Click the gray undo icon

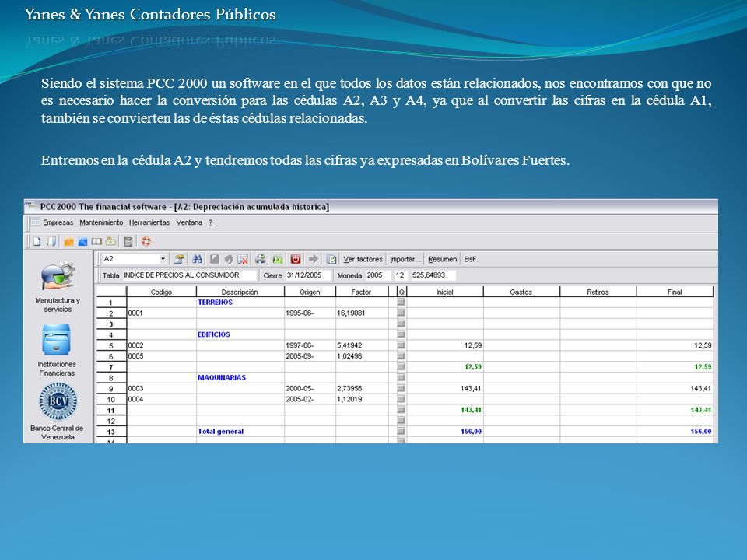(x=229, y=259)
